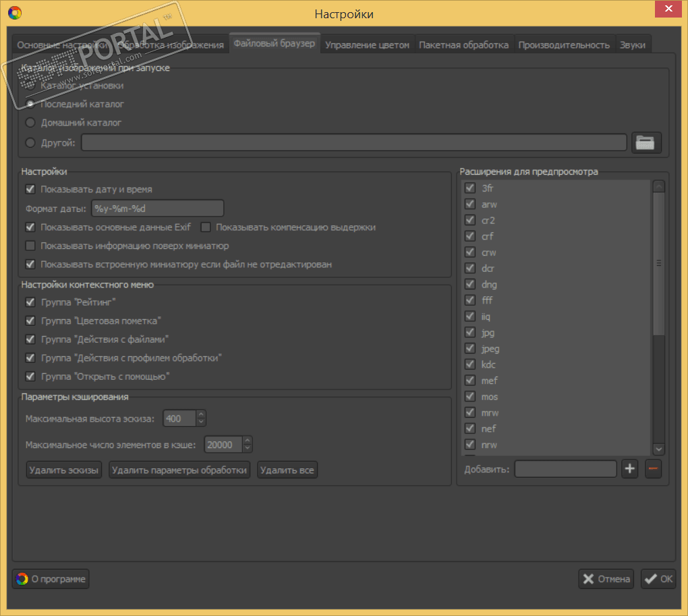Switch to Основные настройки tab
The height and width of the screenshot is (616, 688).
click(x=62, y=45)
